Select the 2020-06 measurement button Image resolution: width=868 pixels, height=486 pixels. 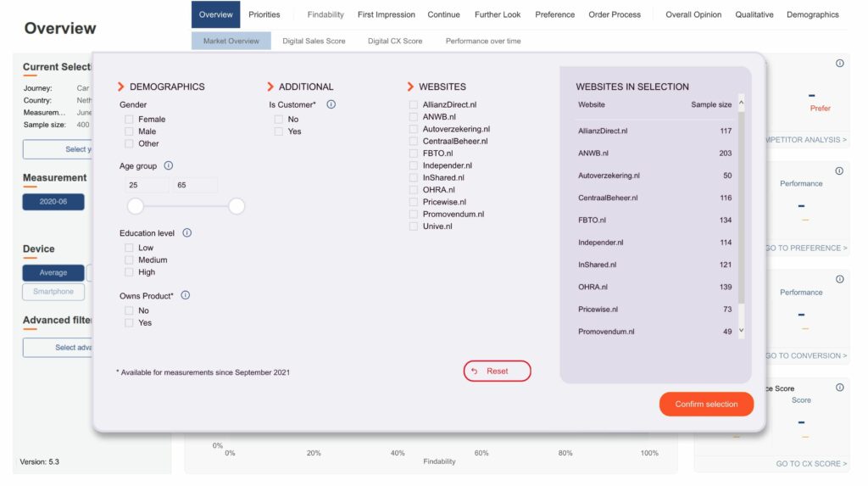click(53, 202)
